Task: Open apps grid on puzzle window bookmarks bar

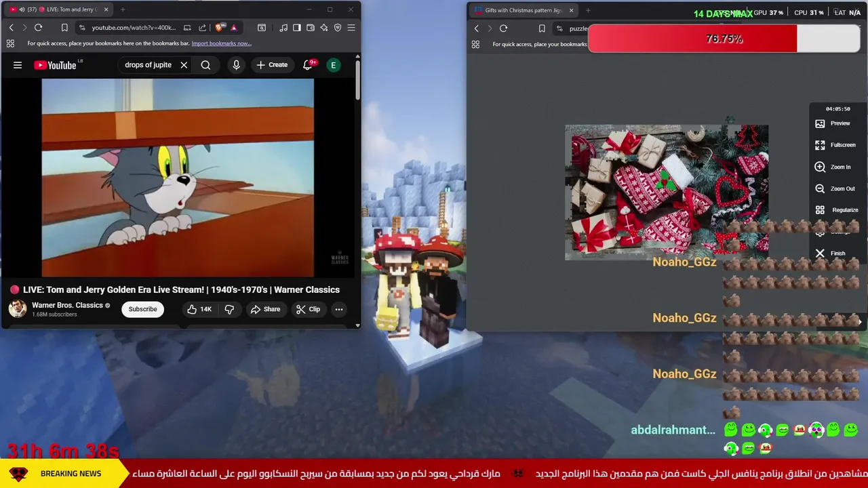Action: point(475,44)
